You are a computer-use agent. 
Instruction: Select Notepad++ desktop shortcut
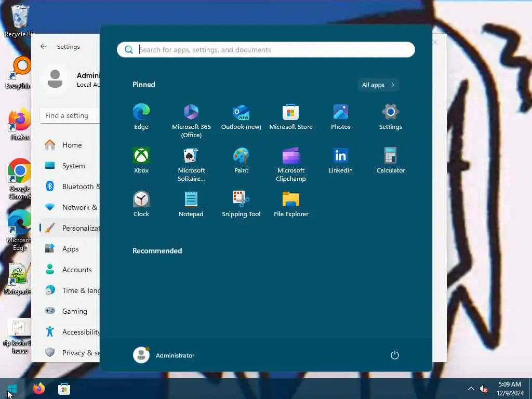tap(19, 279)
